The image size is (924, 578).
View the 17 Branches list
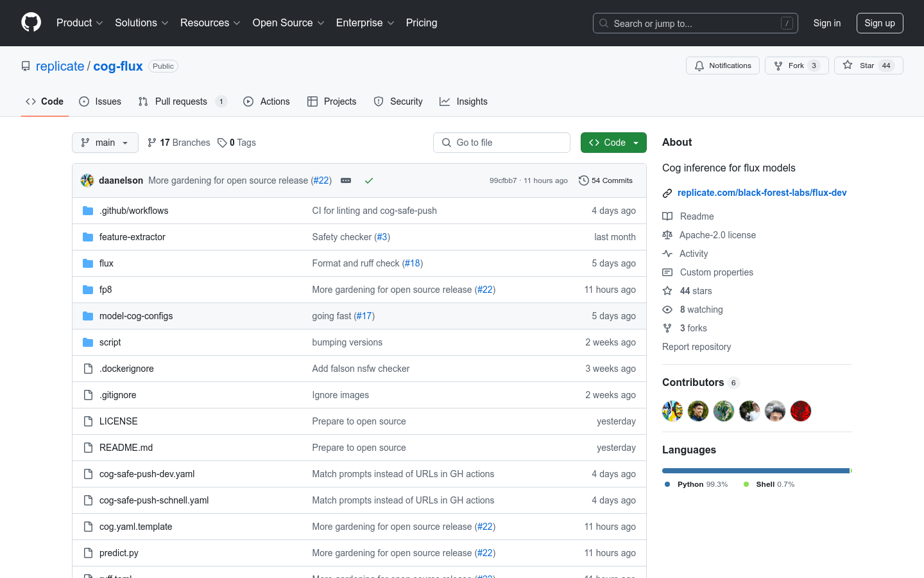coord(179,143)
